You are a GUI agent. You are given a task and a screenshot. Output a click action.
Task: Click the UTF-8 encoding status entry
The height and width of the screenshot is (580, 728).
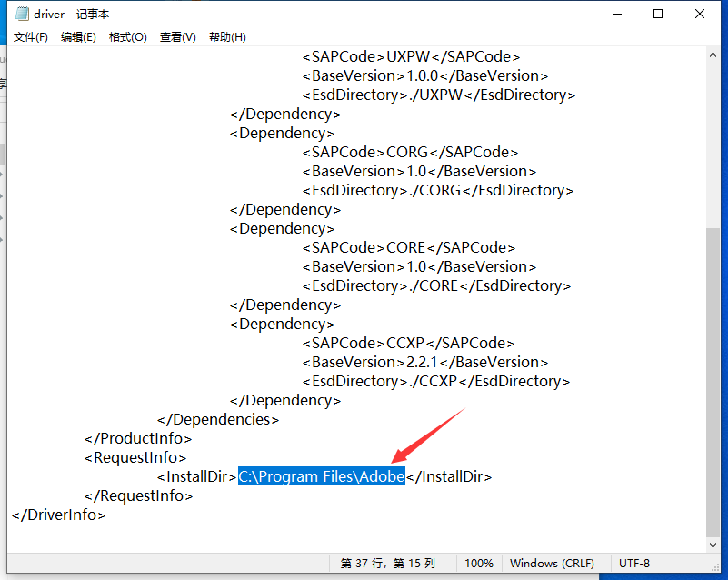(x=634, y=564)
